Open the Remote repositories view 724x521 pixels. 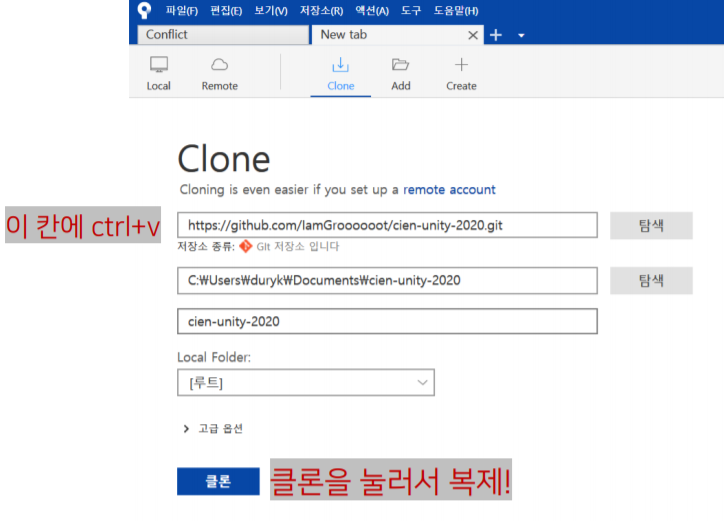click(x=219, y=74)
